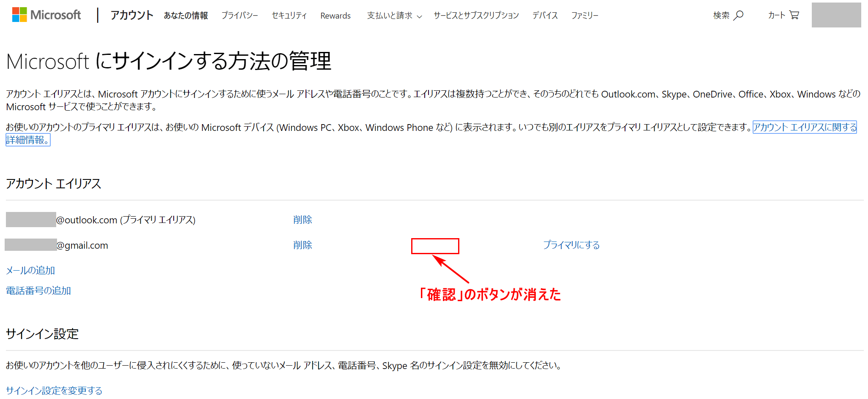Open the アカウント home link
The image size is (868, 399).
[x=132, y=15]
